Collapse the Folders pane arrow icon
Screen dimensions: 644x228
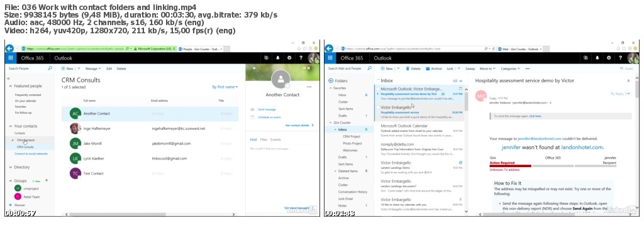coord(331,81)
